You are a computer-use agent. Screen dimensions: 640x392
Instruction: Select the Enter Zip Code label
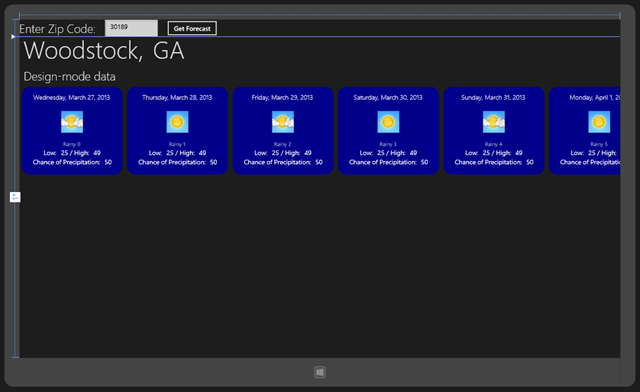pyautogui.click(x=57, y=29)
